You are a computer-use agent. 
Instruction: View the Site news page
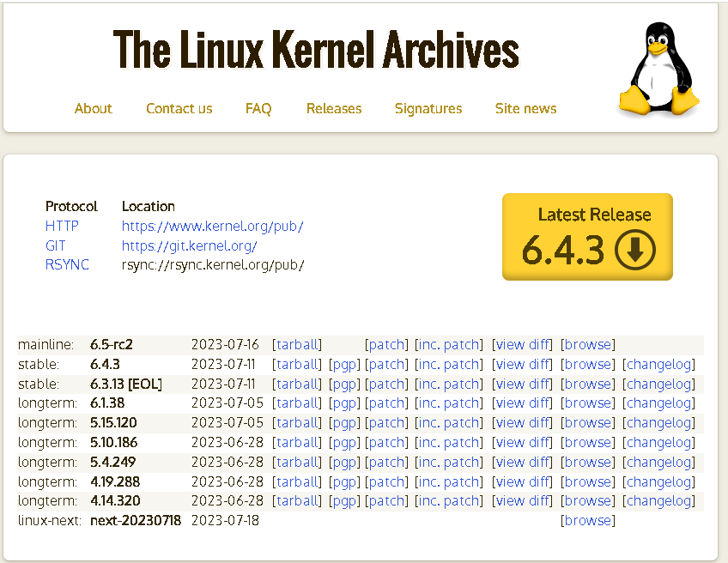(x=525, y=109)
